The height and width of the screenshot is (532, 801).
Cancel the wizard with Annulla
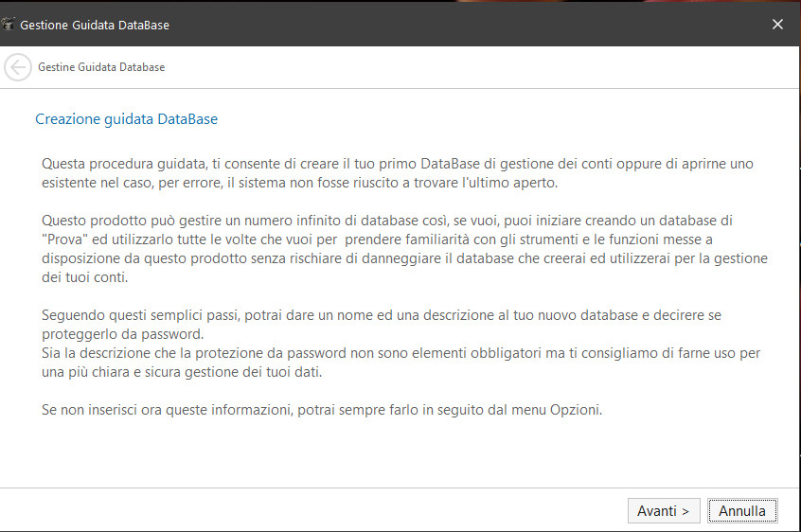coord(742,510)
